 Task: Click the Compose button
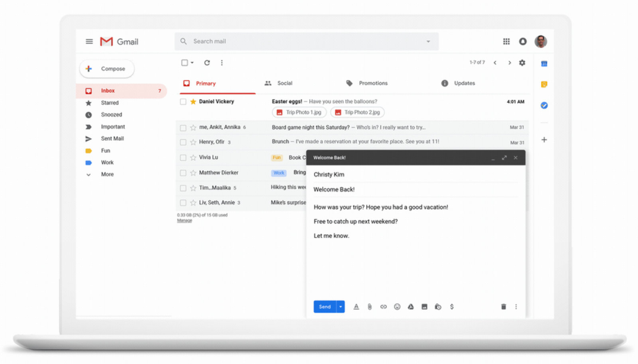pyautogui.click(x=106, y=69)
